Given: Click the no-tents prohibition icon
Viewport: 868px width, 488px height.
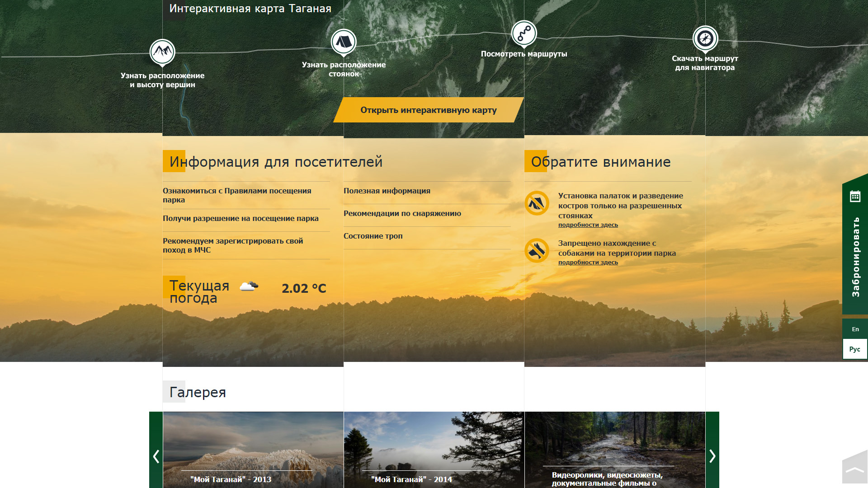Looking at the screenshot, I should [x=537, y=203].
